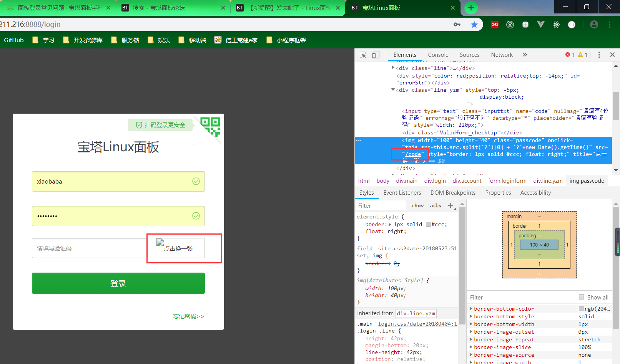620x364 pixels.
Task: Expand the border shorthand in element.style
Action: click(x=390, y=225)
